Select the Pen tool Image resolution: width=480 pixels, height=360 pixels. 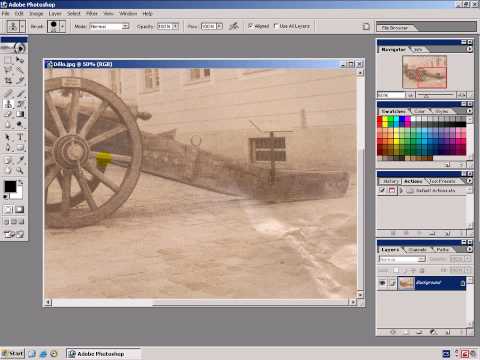(8, 147)
